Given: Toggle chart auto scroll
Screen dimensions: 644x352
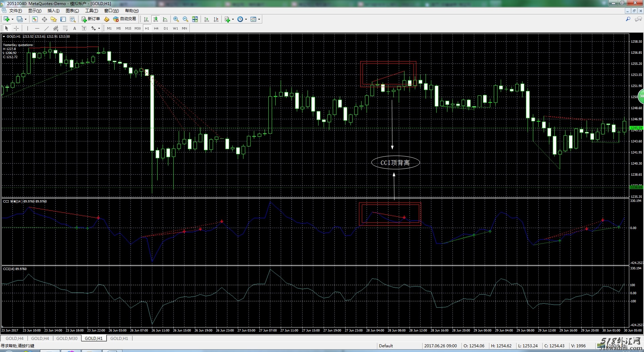Looking at the screenshot, I should [x=207, y=19].
